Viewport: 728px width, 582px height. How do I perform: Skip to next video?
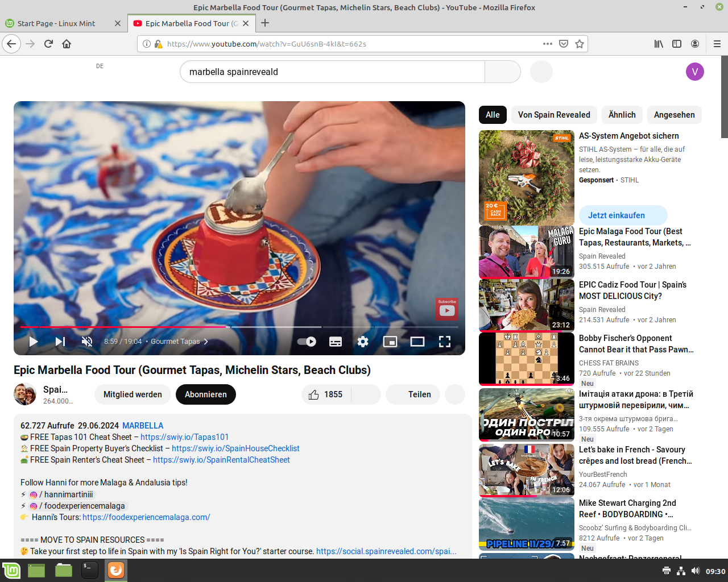[60, 342]
